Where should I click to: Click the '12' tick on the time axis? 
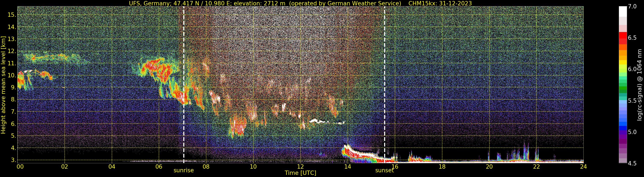click(300, 166)
